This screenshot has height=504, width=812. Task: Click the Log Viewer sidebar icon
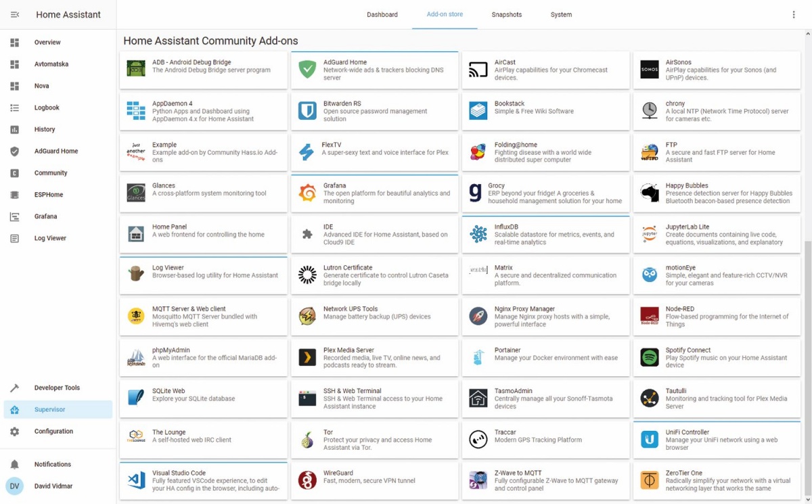point(15,238)
